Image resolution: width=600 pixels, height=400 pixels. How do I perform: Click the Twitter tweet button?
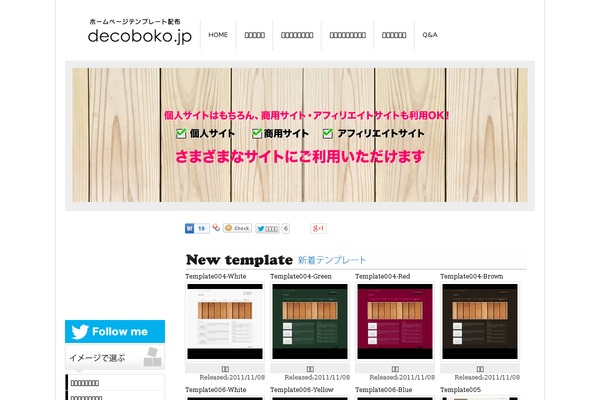coord(267,229)
